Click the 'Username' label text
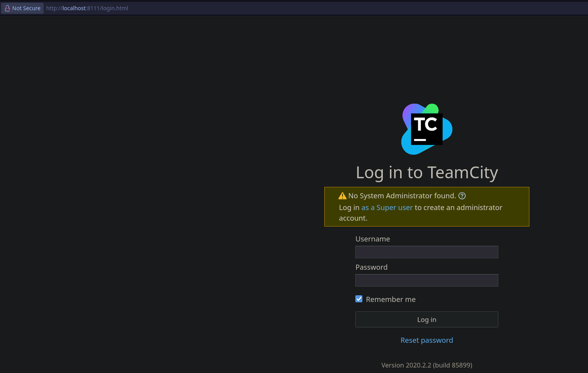 373,239
